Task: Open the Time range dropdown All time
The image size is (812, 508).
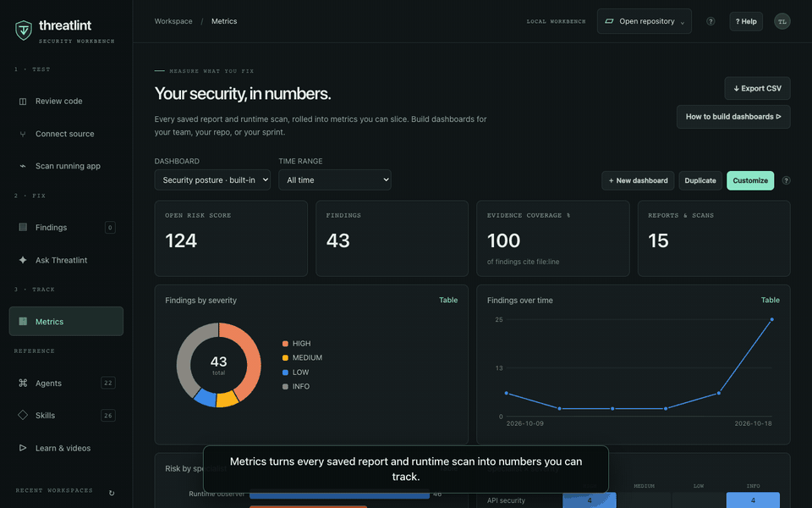Action: tap(335, 179)
